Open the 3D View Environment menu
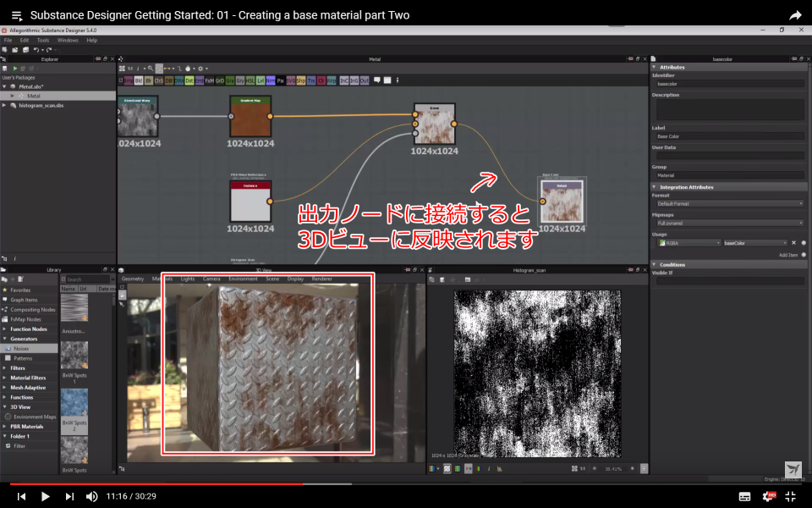This screenshot has width=812, height=508. click(x=243, y=279)
